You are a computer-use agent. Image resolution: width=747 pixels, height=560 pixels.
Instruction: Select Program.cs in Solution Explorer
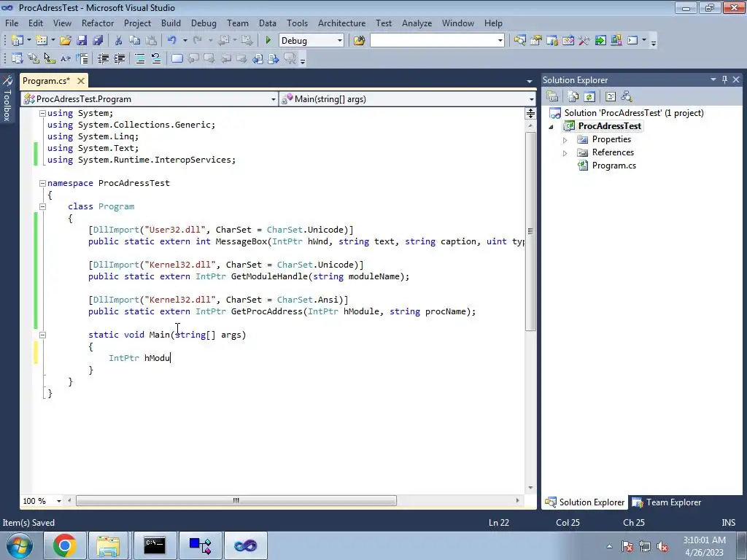(614, 166)
